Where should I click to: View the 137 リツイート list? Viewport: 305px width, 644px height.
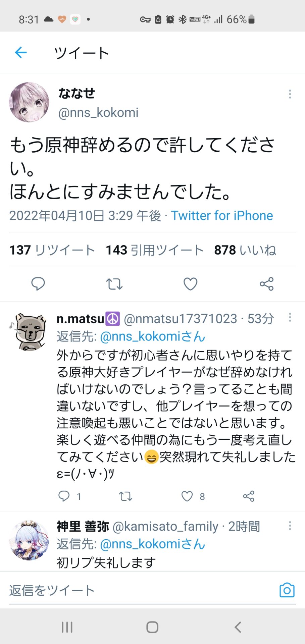click(52, 250)
